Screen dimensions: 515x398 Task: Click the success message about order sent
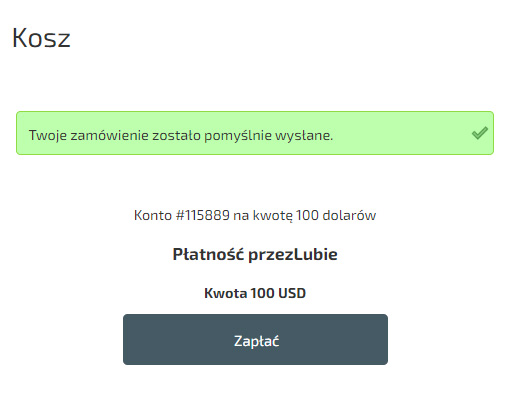pyautogui.click(x=181, y=135)
